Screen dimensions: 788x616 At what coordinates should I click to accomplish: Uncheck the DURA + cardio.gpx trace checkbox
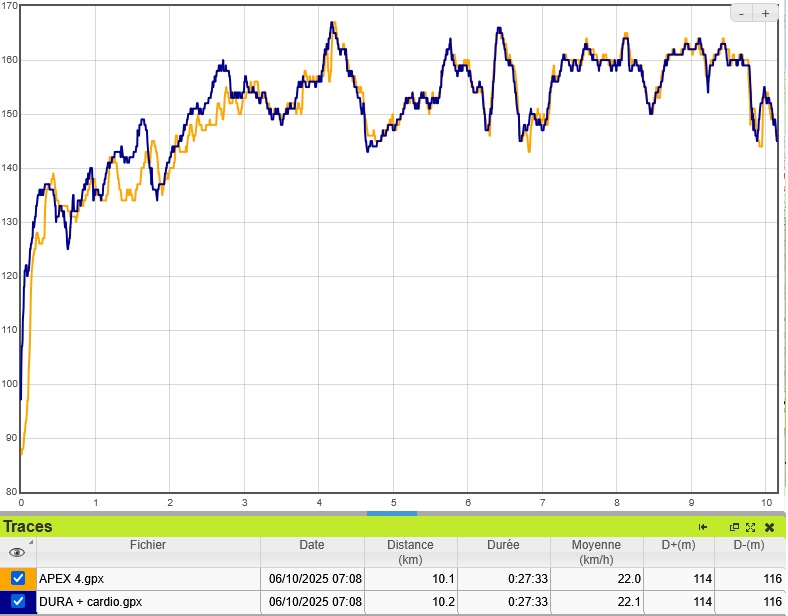[x=18, y=602]
